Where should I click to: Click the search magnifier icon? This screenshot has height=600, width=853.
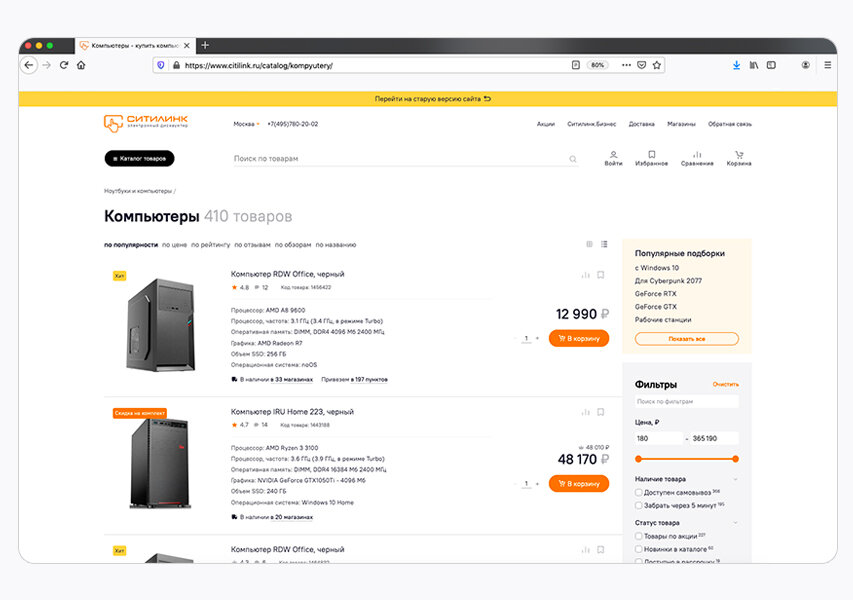pyautogui.click(x=572, y=159)
